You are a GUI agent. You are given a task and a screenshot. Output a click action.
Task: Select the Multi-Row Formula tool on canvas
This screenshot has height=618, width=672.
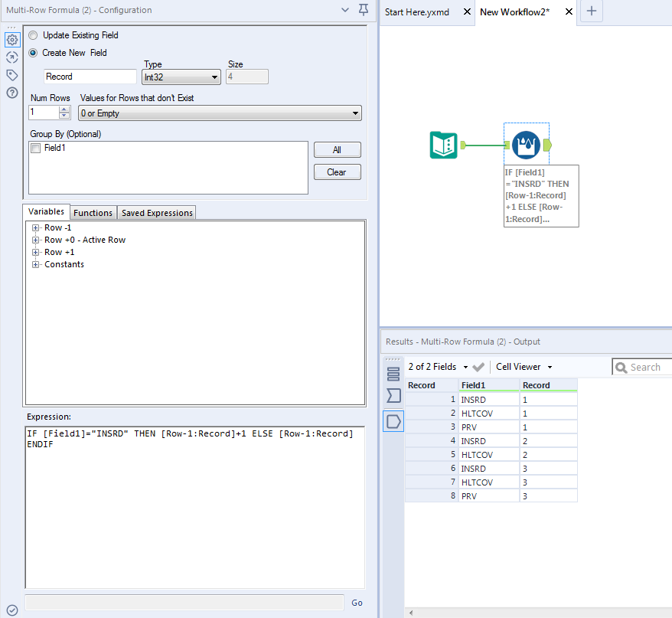tap(526, 143)
